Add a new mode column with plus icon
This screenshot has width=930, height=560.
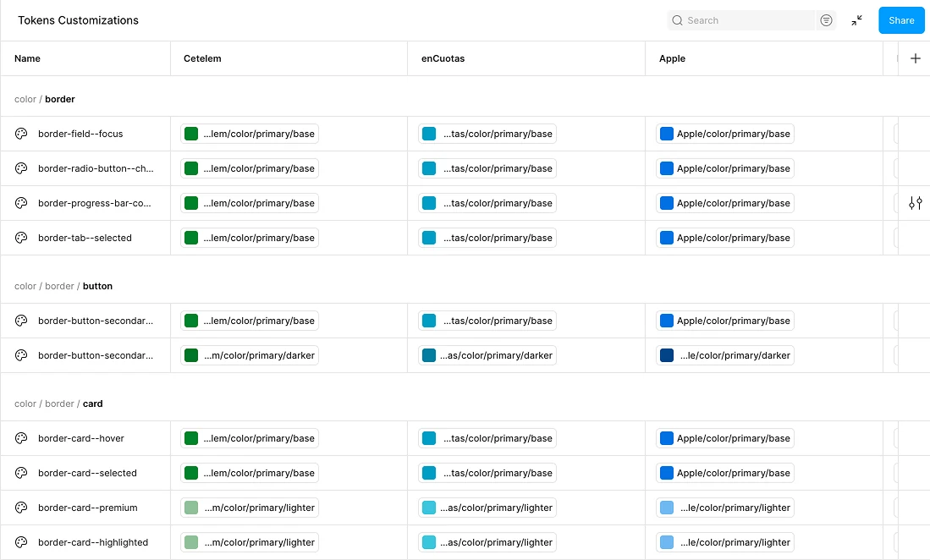pyautogui.click(x=915, y=58)
